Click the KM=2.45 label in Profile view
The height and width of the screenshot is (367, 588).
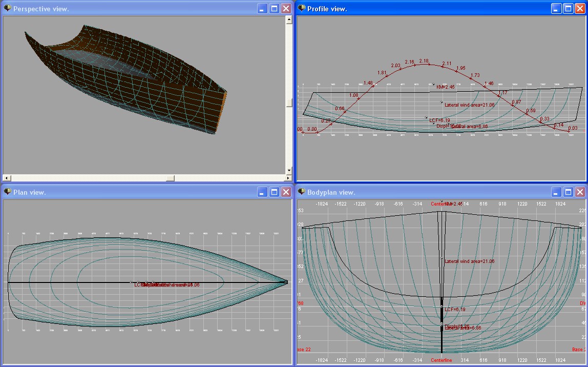coord(446,87)
